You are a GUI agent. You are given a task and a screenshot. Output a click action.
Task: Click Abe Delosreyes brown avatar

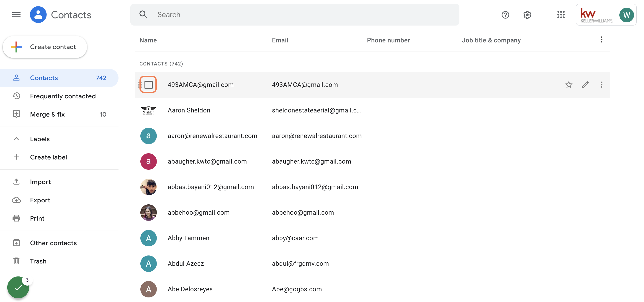(148, 289)
